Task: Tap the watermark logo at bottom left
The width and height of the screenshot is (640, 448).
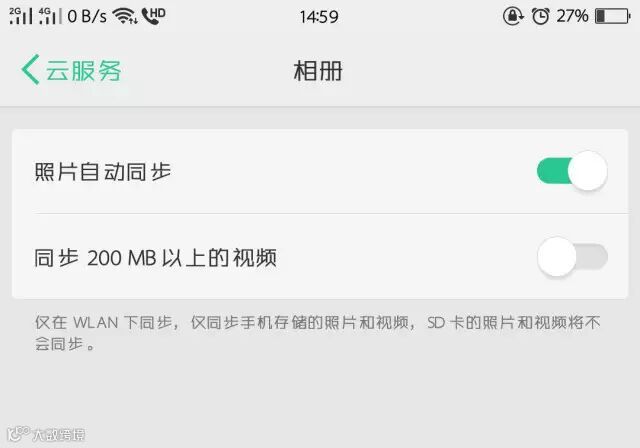Action: click(46, 434)
